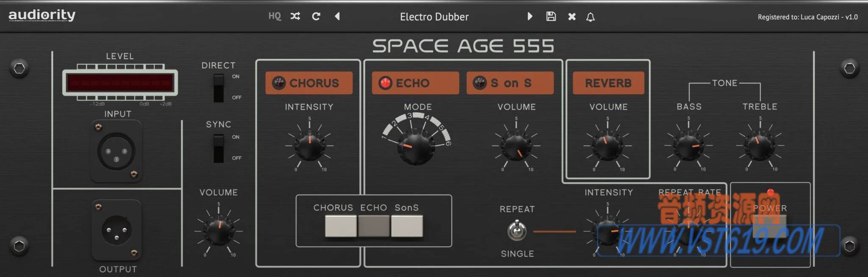The height and width of the screenshot is (277, 868).
Task: Click the red power LED
Action: 771,192
